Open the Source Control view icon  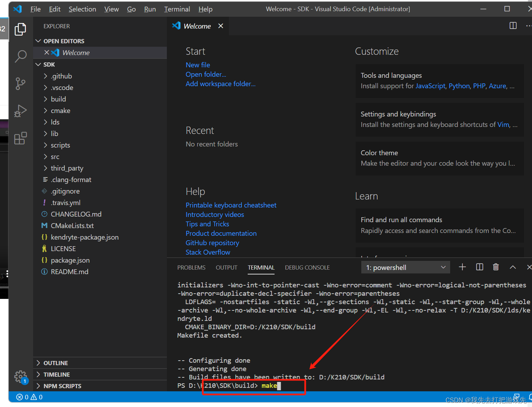[21, 84]
